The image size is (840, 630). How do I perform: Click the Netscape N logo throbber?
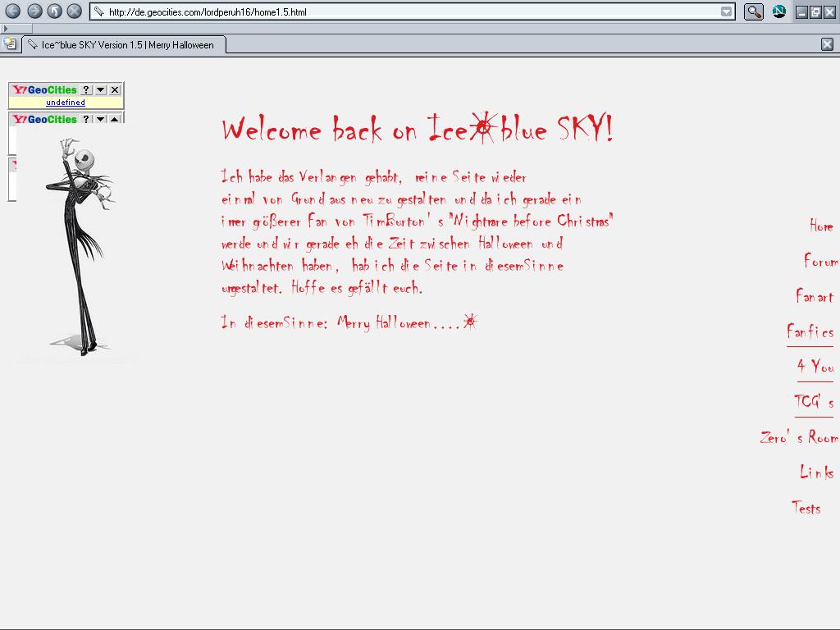[779, 11]
